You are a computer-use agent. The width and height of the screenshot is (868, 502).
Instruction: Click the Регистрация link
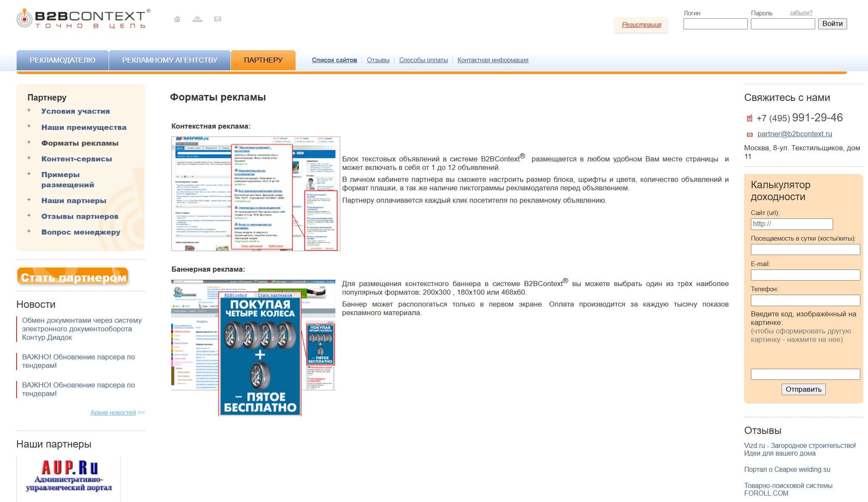click(x=641, y=25)
